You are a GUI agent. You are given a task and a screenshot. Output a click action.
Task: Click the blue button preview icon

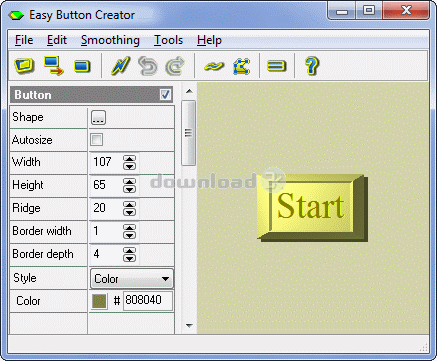82,66
